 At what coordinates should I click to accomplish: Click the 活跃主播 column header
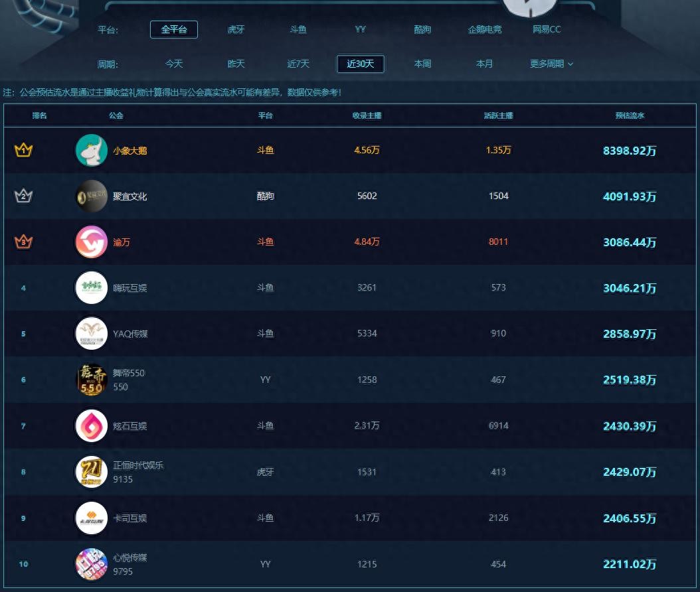coord(498,115)
